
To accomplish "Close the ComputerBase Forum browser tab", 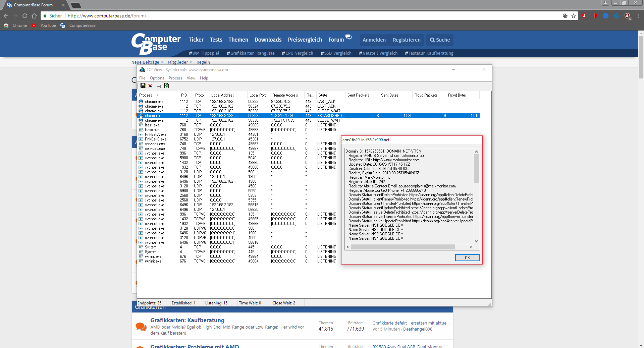I will point(63,5).
